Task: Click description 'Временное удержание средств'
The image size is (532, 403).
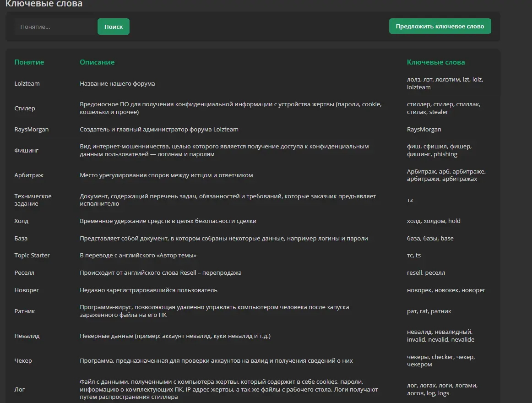Action: pyautogui.click(x=168, y=221)
